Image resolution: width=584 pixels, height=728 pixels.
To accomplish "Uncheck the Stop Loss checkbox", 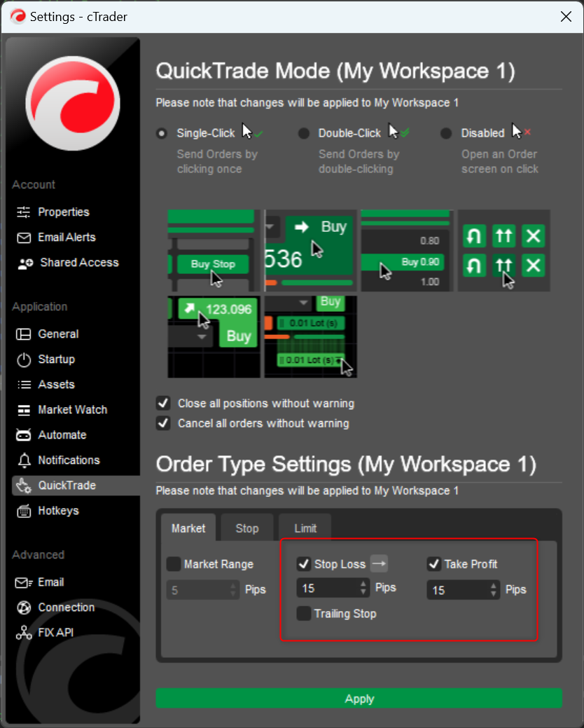I will point(304,564).
